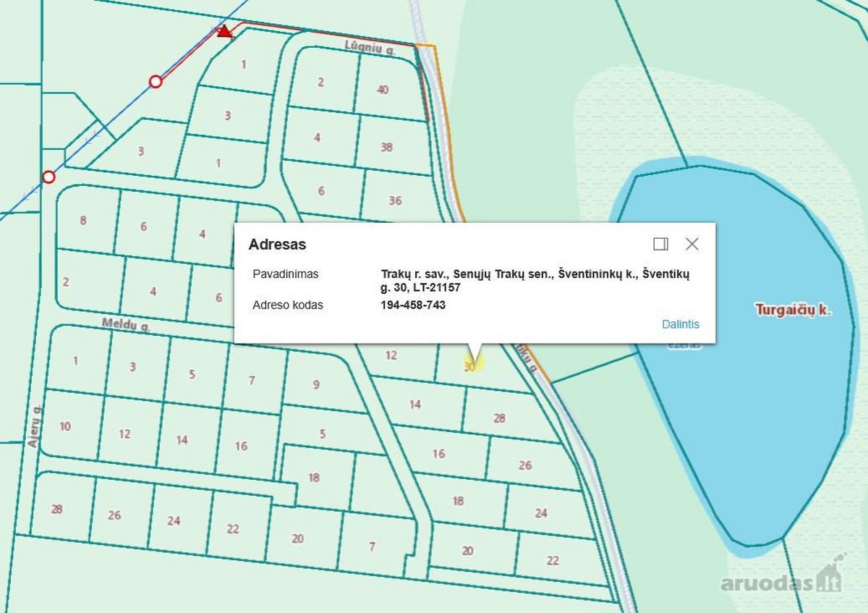Select the Turgaičių k. village label
This screenshot has width=868, height=613.
[x=793, y=310]
